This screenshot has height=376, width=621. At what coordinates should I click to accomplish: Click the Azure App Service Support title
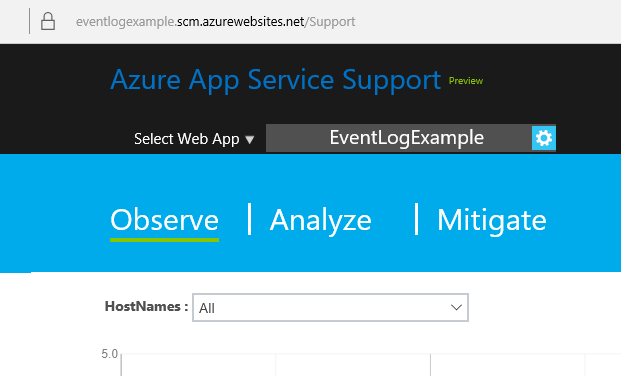[275, 80]
